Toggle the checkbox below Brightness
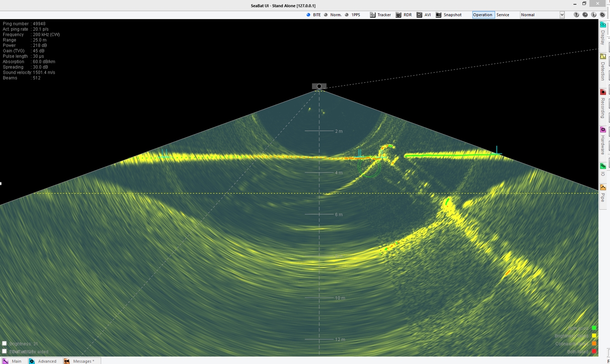This screenshot has height=364, width=610. point(5,351)
